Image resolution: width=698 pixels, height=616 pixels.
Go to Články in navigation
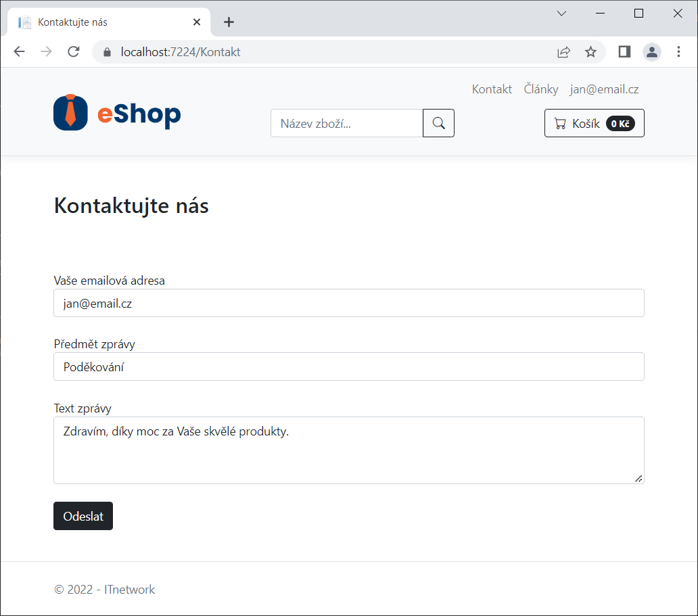tap(541, 89)
